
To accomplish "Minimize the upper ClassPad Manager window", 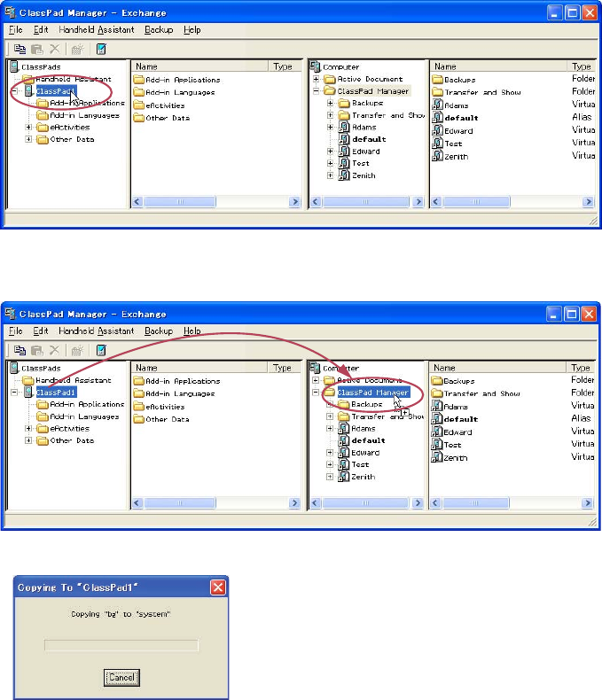I will [555, 13].
